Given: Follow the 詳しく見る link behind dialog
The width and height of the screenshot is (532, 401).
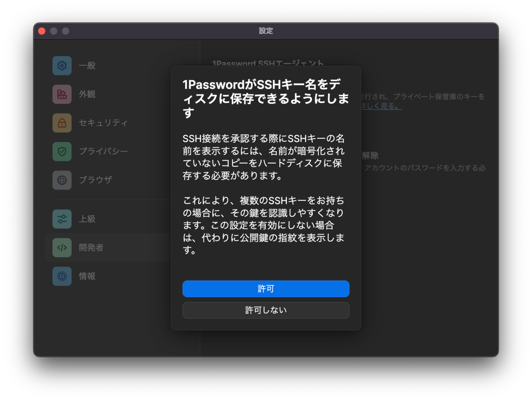Looking at the screenshot, I should click(381, 106).
